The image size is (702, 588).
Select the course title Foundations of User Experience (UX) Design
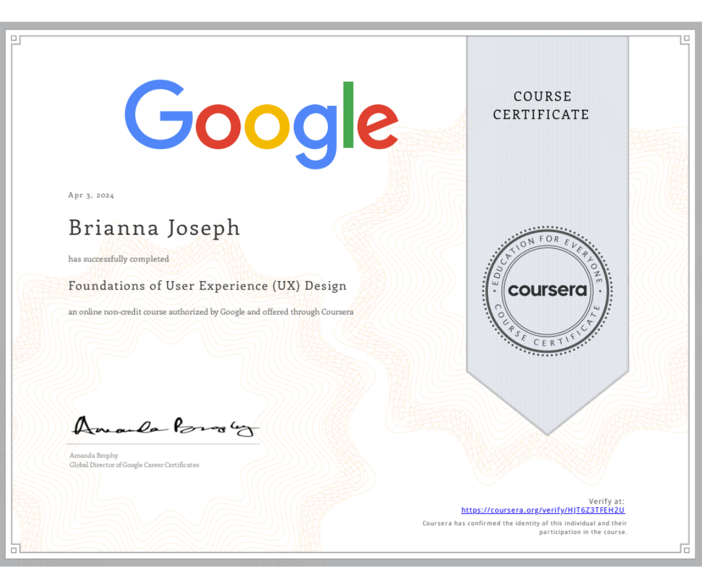(207, 286)
